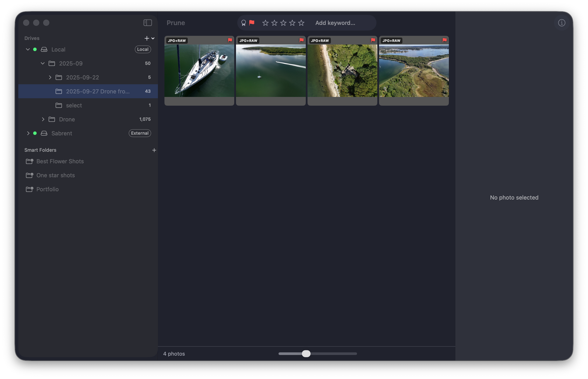Click the Add keyword field
The width and height of the screenshot is (588, 379).
(x=335, y=23)
